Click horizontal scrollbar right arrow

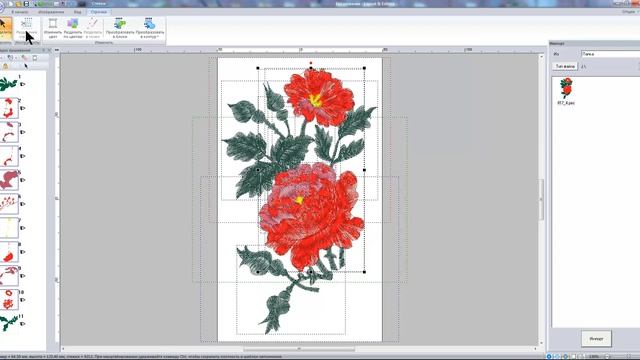point(536,349)
